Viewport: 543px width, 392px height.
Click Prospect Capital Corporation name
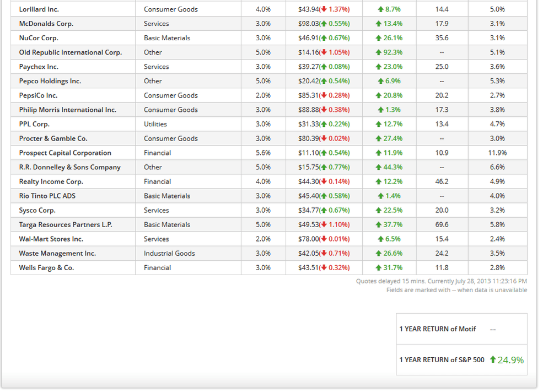click(x=65, y=153)
